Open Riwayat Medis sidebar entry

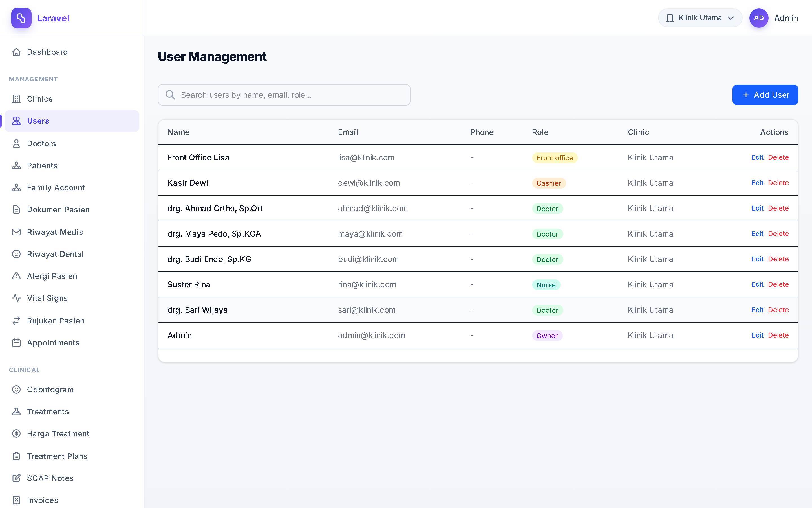point(72,232)
